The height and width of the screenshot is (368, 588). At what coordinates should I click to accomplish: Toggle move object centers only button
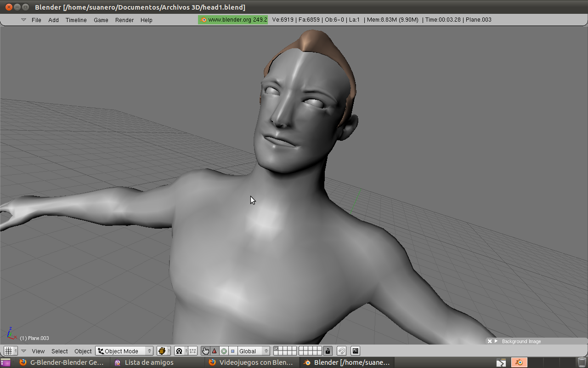click(x=193, y=351)
